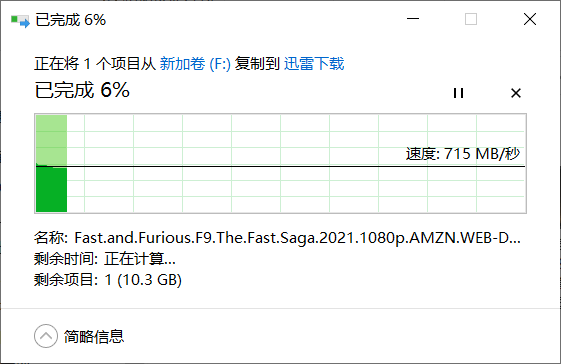Click the dark green filled progress area
Screen dimensions: 561x364
pos(52,189)
